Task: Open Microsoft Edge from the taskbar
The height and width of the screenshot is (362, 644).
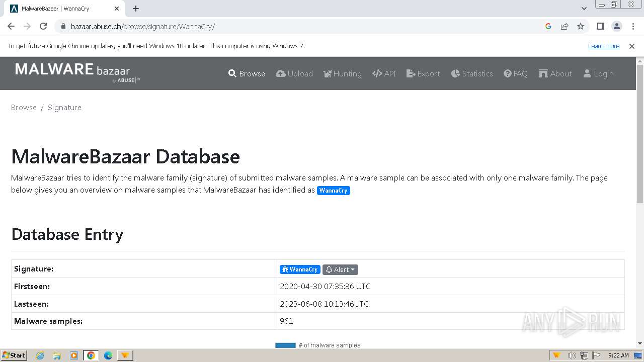Action: pos(108,355)
